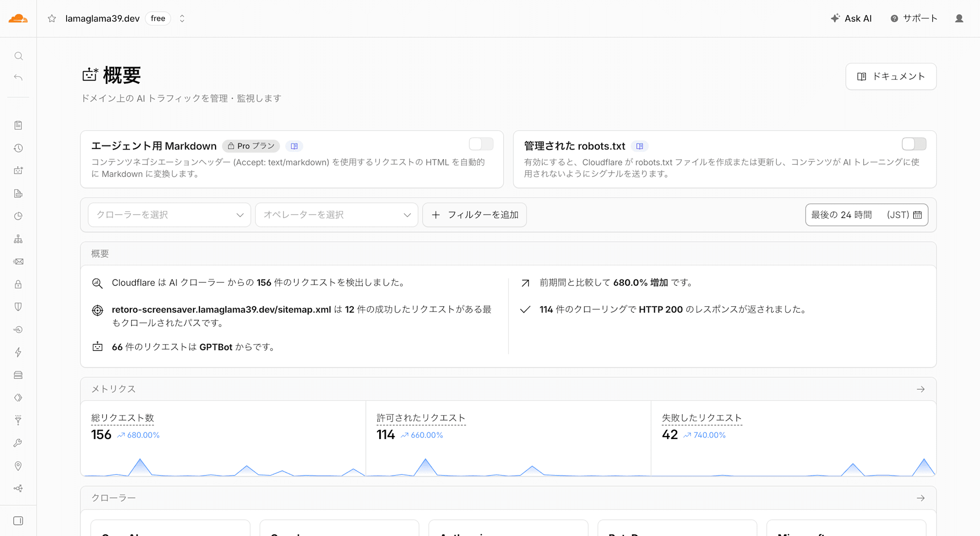Click the 42 failed requests value

(670, 435)
